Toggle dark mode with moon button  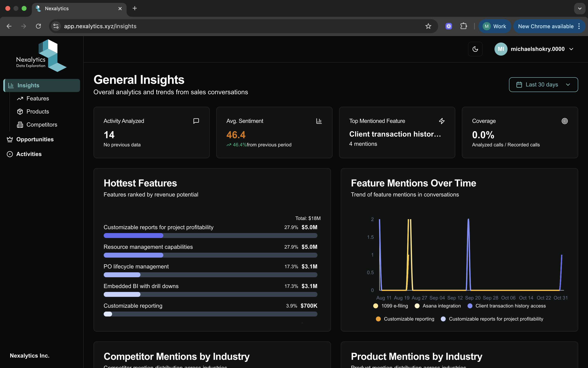pos(475,49)
